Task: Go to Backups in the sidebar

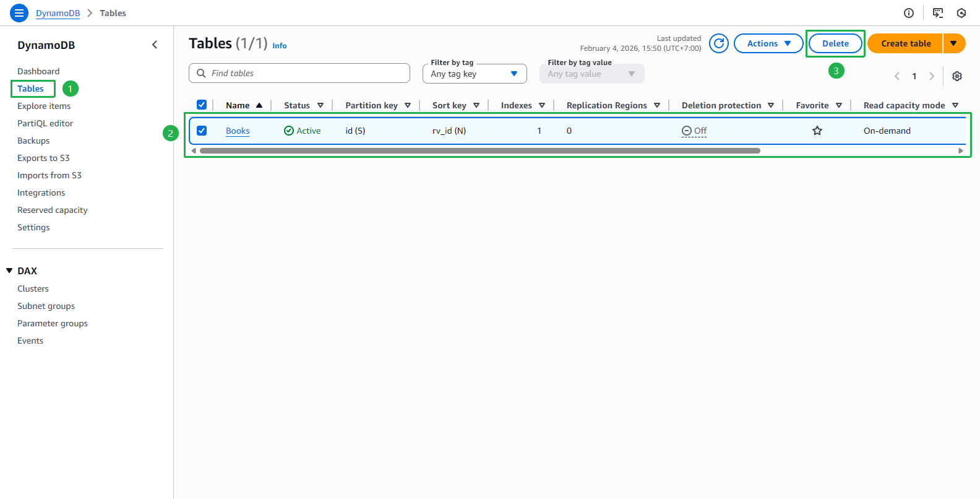Action: click(33, 141)
